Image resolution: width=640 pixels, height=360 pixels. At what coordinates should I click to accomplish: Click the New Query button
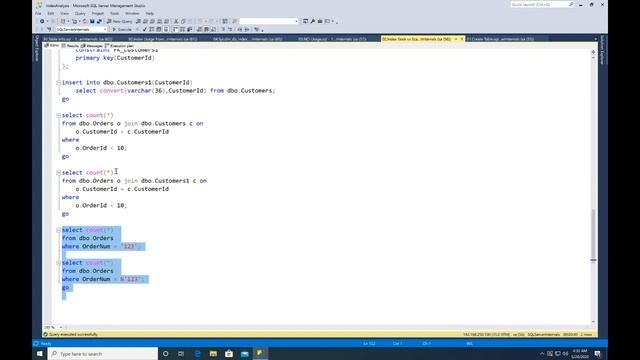[120, 21]
